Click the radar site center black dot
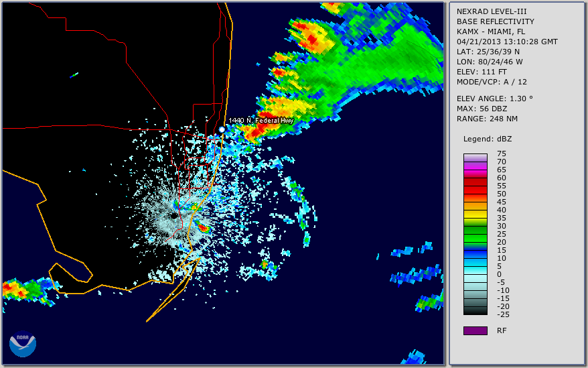 click(x=174, y=216)
